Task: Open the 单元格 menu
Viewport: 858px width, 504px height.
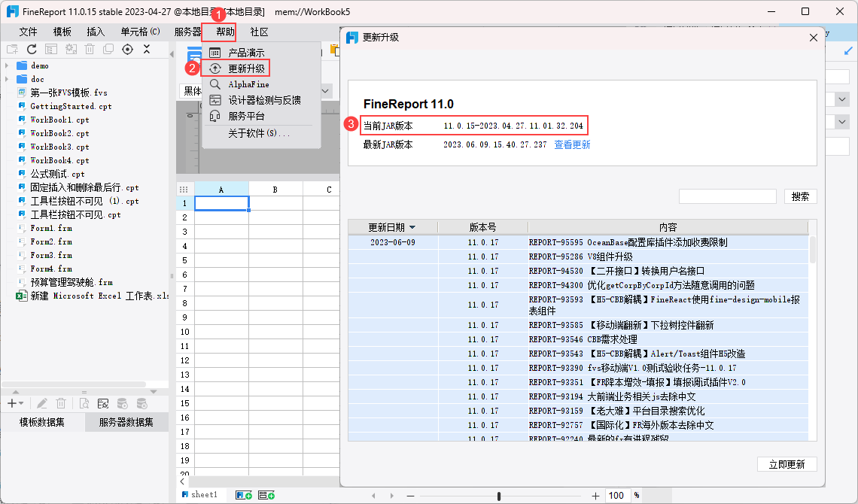Action: pyautogui.click(x=140, y=32)
